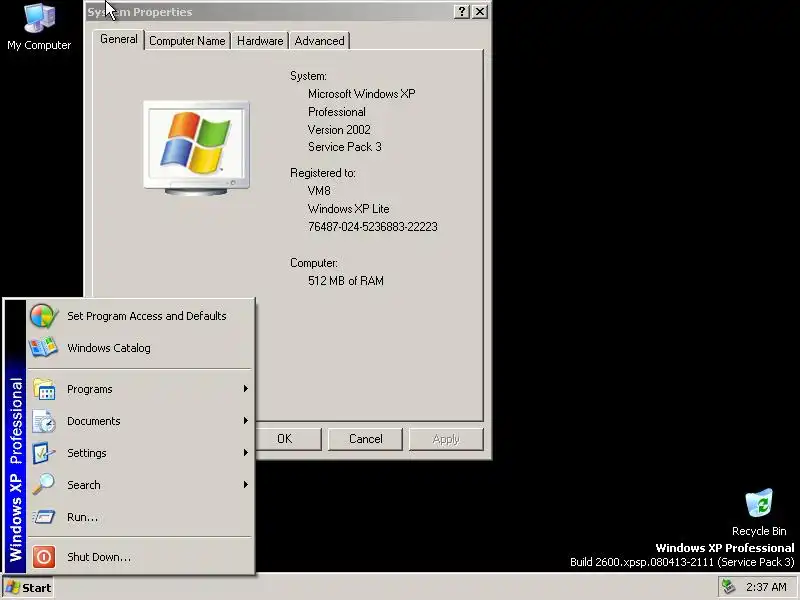Click the help question mark button
The width and height of the screenshot is (800, 600).
[462, 12]
